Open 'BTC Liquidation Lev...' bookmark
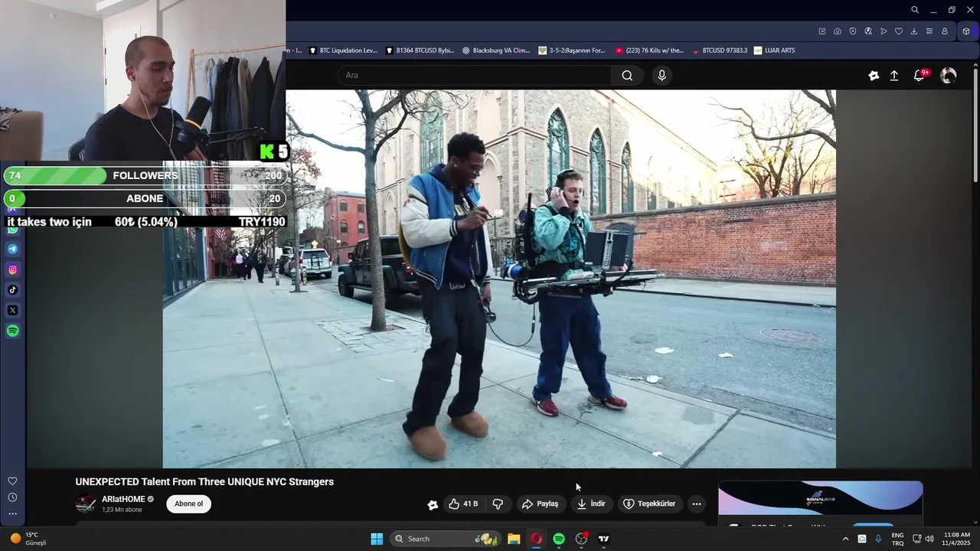The height and width of the screenshot is (551, 980). [x=343, y=51]
